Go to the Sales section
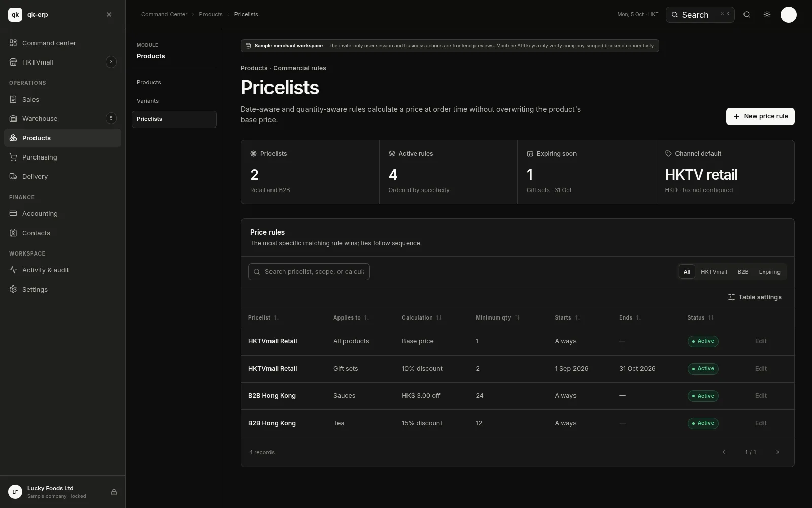The image size is (812, 508). [62, 99]
